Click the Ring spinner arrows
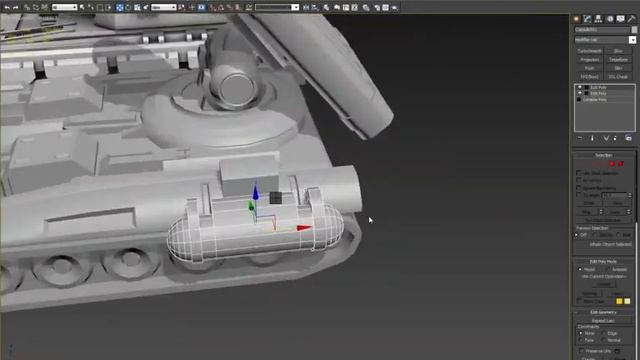 (x=601, y=212)
